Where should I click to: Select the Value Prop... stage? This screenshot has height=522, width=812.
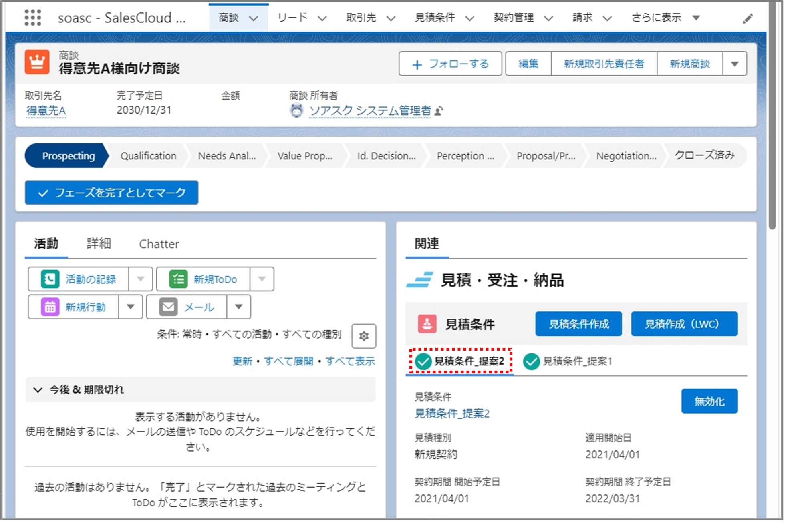click(305, 156)
